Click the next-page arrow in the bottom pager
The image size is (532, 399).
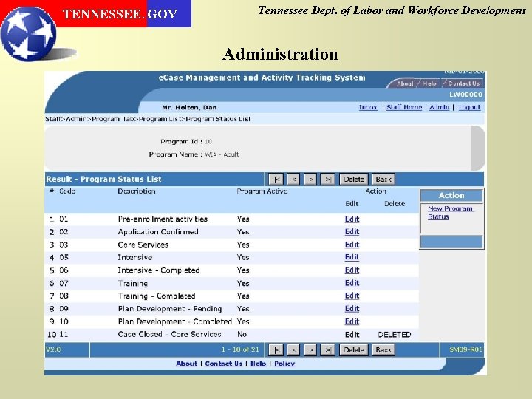(310, 349)
